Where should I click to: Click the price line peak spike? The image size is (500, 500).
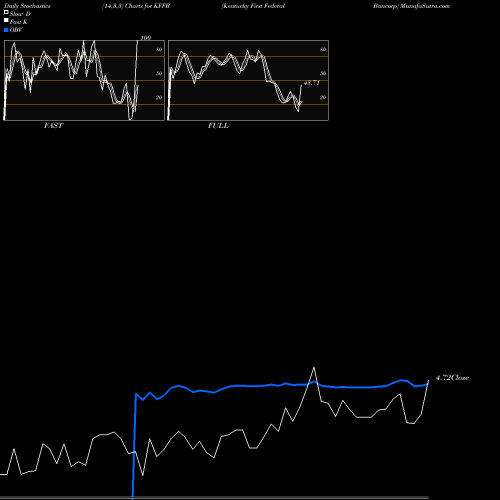314,368
